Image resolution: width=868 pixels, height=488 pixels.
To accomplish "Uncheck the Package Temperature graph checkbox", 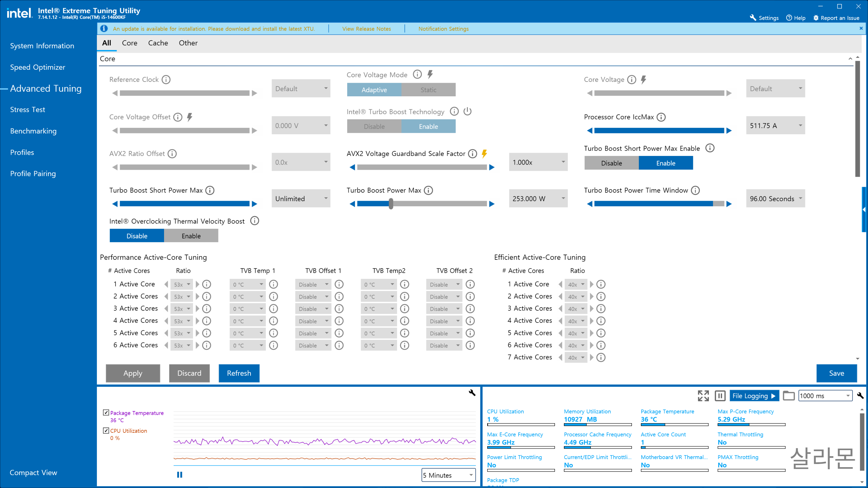I will point(106,413).
